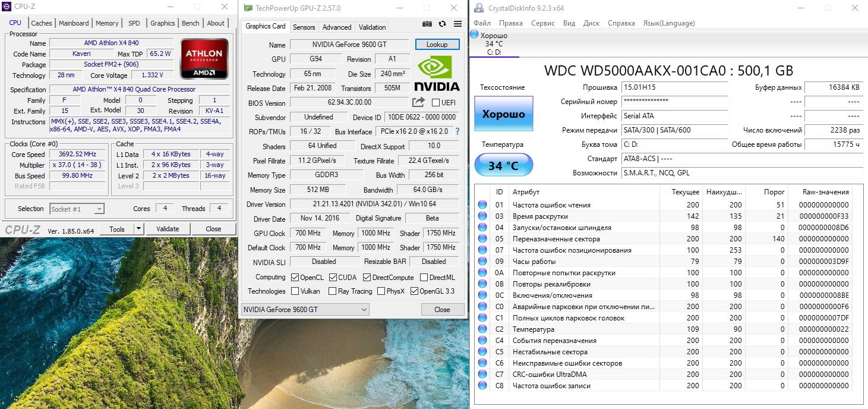This screenshot has height=409, width=868.
Task: Click the GPU-Z title bar app icon
Action: pyautogui.click(x=248, y=8)
